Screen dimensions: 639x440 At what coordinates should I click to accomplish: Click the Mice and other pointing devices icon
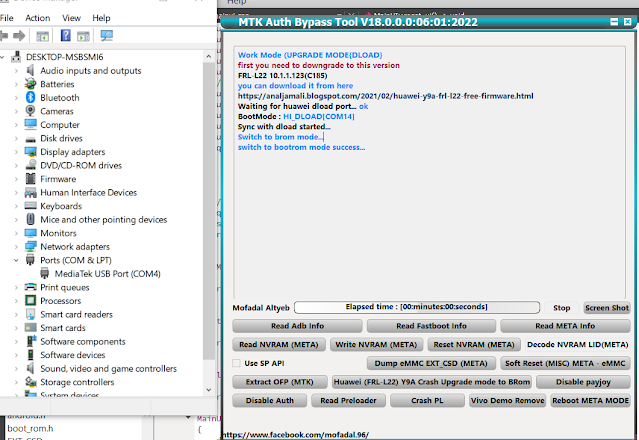point(31,219)
